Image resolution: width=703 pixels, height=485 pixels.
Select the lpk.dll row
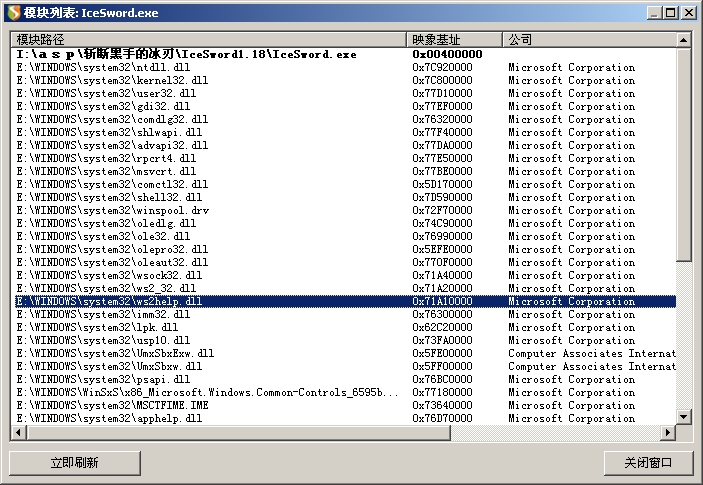344,327
